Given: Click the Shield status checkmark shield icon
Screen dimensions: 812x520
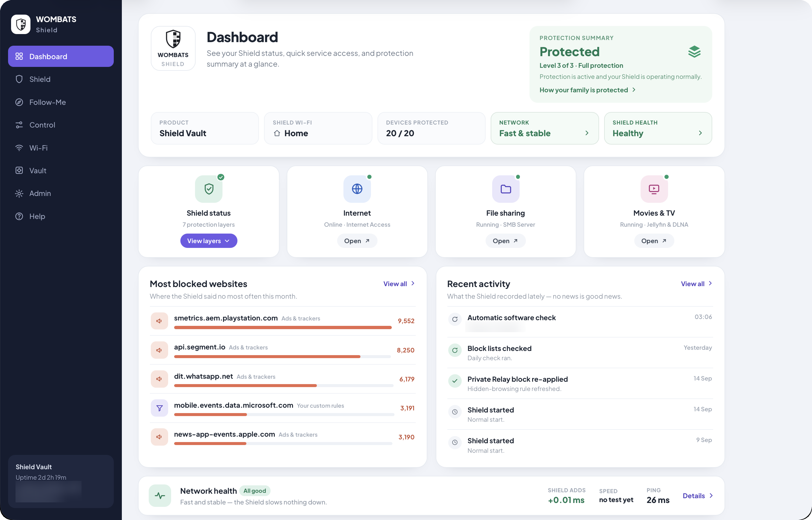Looking at the screenshot, I should tap(209, 189).
